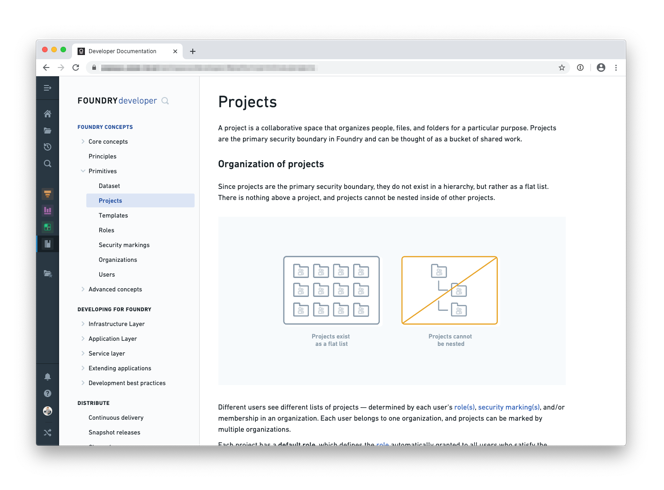Open the notifications bell icon
This screenshot has width=664, height=490.
point(47,377)
